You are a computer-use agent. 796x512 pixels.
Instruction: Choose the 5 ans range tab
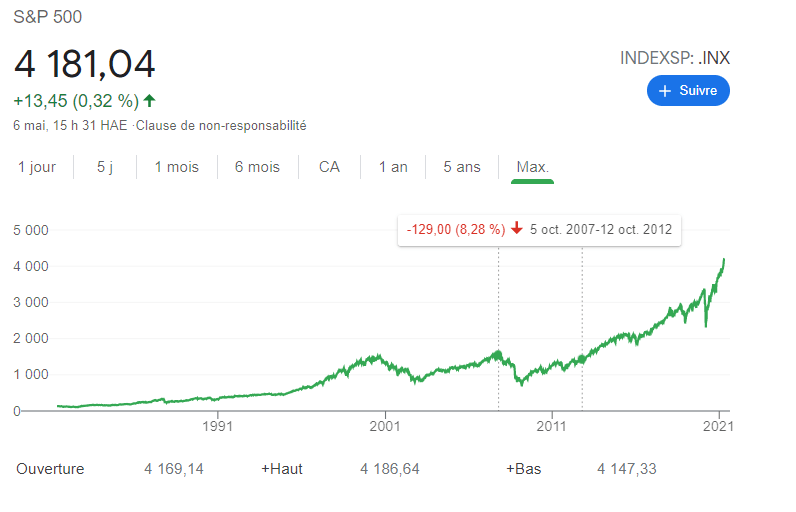[x=462, y=167]
